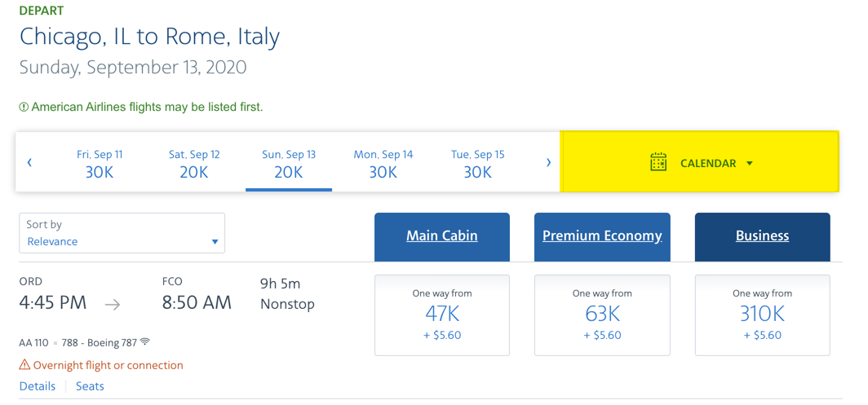Select the Sat, Sep 12 20K date tab
Screen dimensions: 868x405
(194, 164)
